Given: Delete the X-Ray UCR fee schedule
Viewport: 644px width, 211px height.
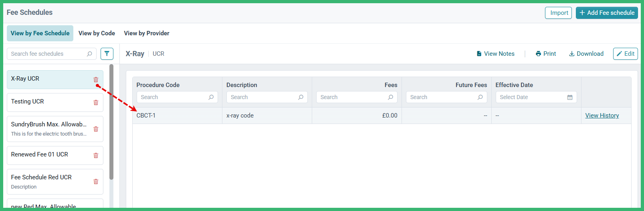Looking at the screenshot, I should point(96,79).
